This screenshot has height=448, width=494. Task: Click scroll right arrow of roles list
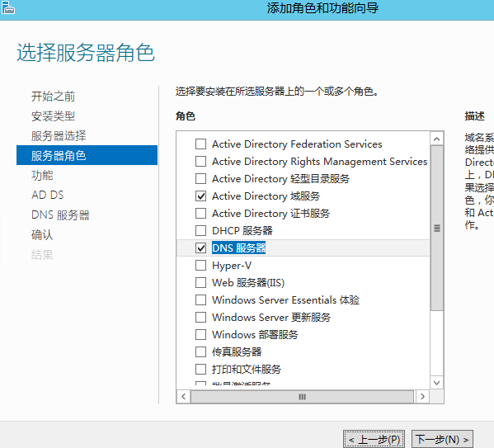(x=423, y=397)
